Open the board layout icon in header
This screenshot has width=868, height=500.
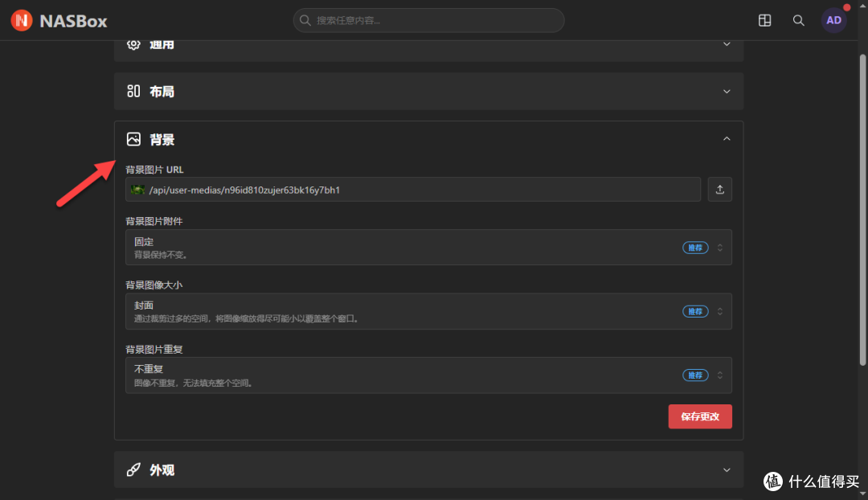764,20
